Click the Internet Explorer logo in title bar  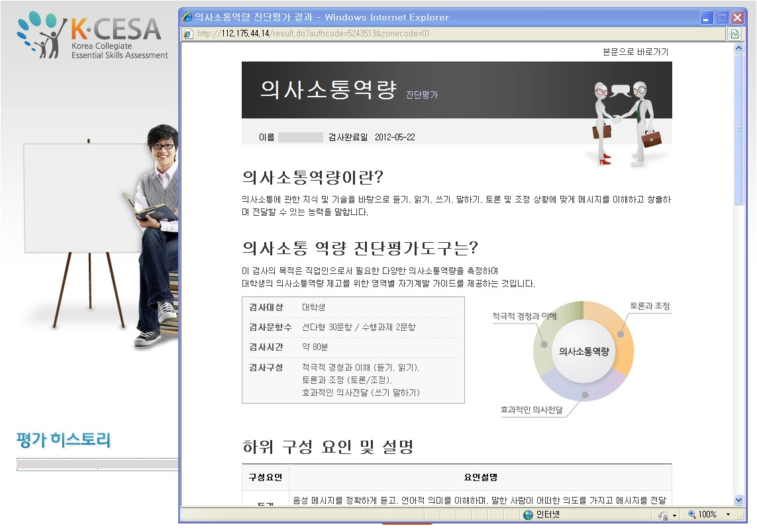[187, 18]
